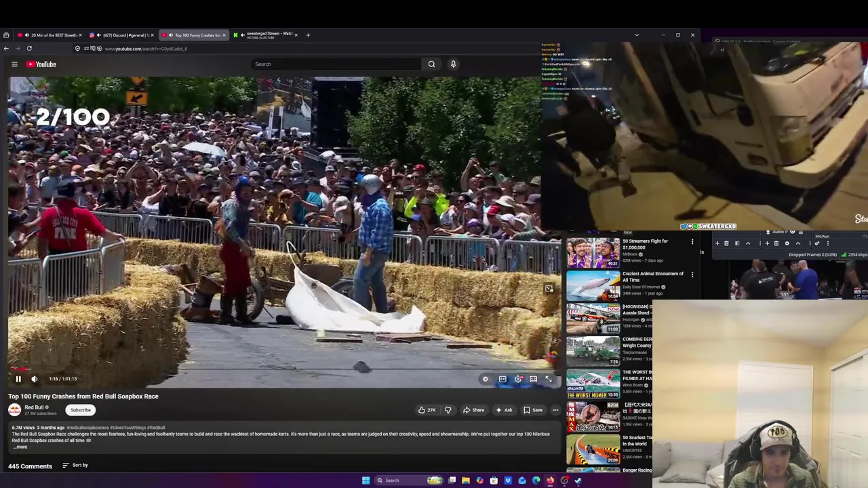Open OBS audio mixer advanced settings gears
This screenshot has height=488, width=868.
pos(817,243)
